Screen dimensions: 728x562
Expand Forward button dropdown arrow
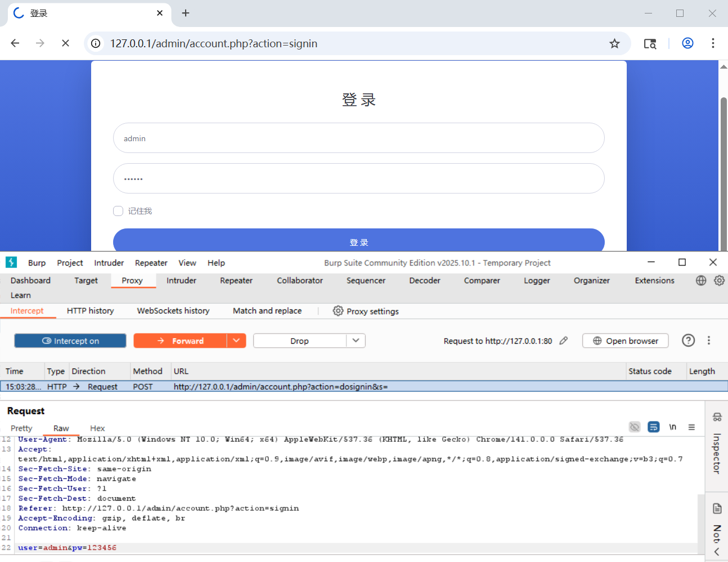(x=236, y=340)
